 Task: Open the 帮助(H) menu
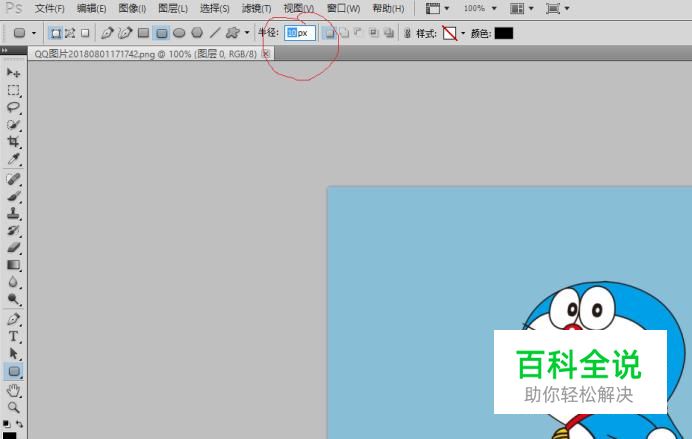388,8
